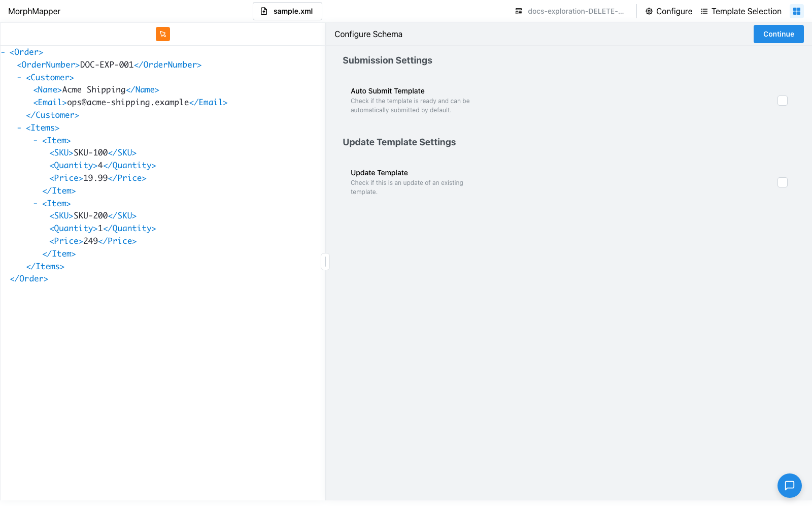
Task: Enable the Auto Submit Template checkbox
Action: 783,101
